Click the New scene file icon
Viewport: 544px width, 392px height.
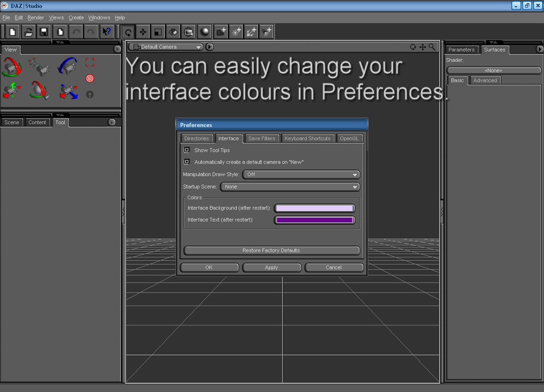pyautogui.click(x=13, y=32)
